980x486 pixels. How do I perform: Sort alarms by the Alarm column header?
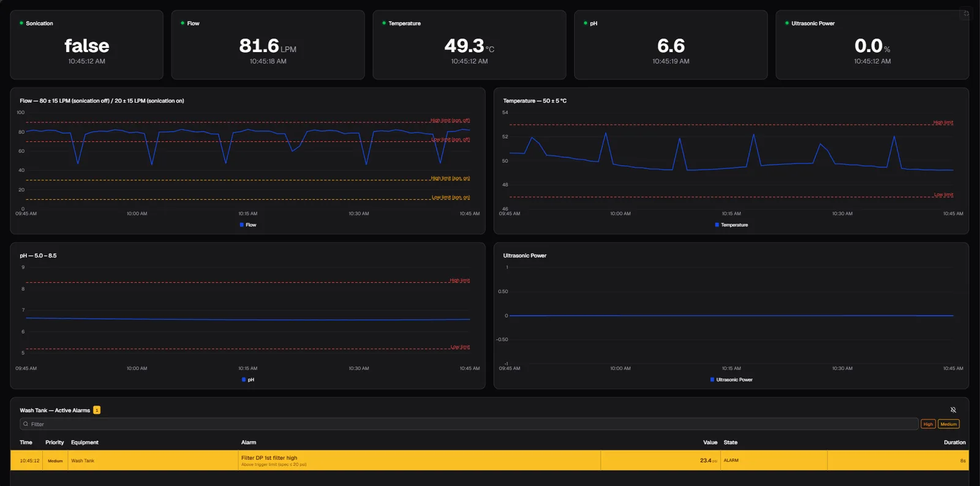pyautogui.click(x=249, y=443)
